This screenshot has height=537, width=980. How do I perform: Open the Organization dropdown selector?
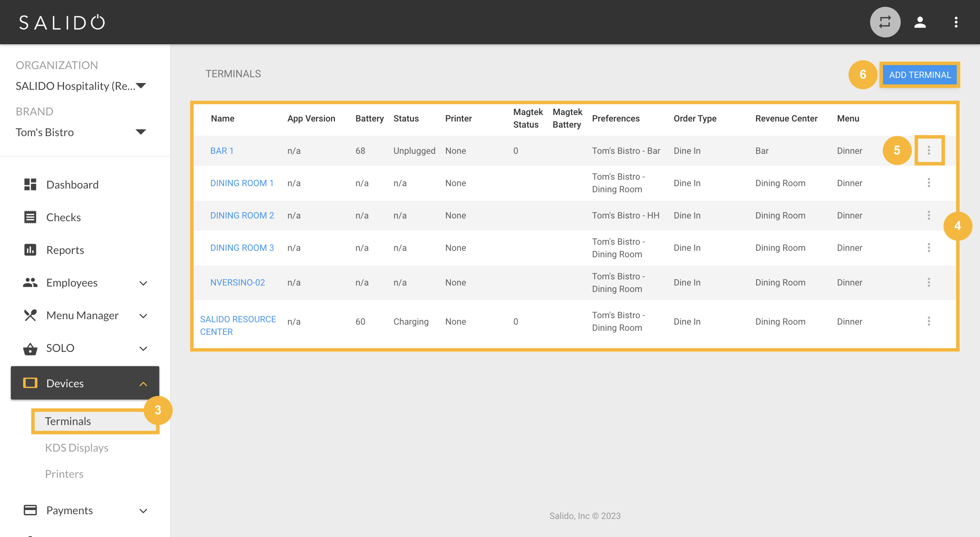coord(81,86)
